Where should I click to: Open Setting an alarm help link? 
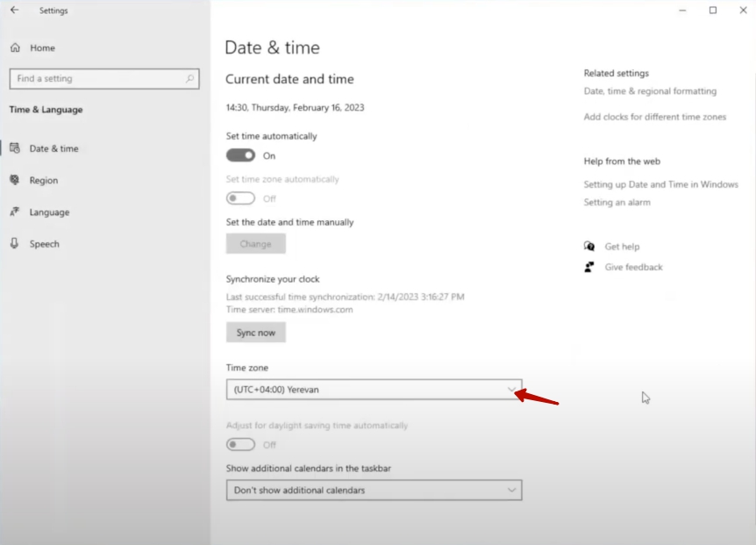pos(617,203)
